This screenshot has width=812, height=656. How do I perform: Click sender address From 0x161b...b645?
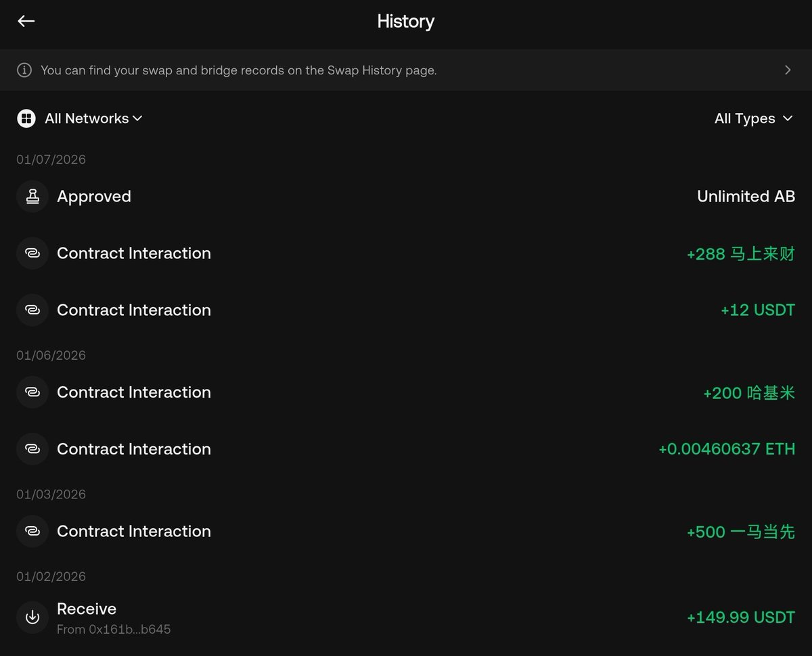pos(114,630)
